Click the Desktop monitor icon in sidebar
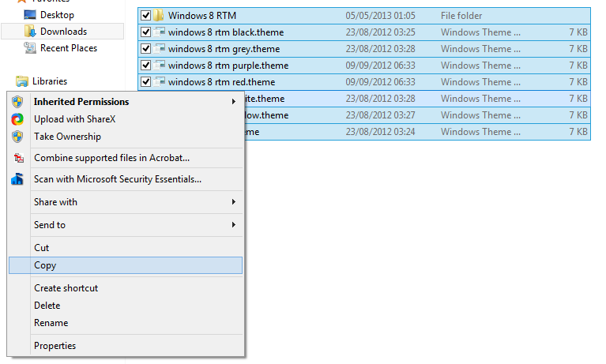The height and width of the screenshot is (364, 606). [30, 15]
